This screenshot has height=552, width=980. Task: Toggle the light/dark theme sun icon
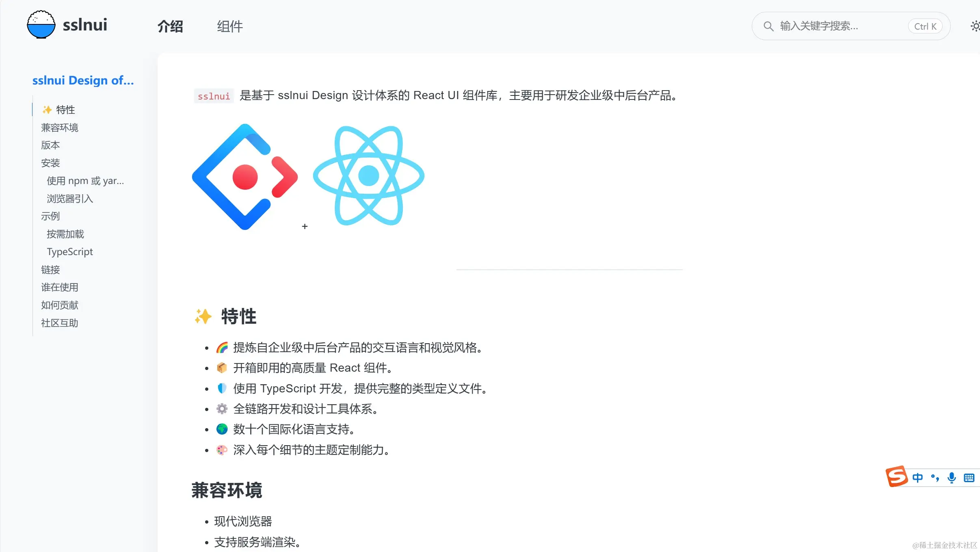coord(975,26)
